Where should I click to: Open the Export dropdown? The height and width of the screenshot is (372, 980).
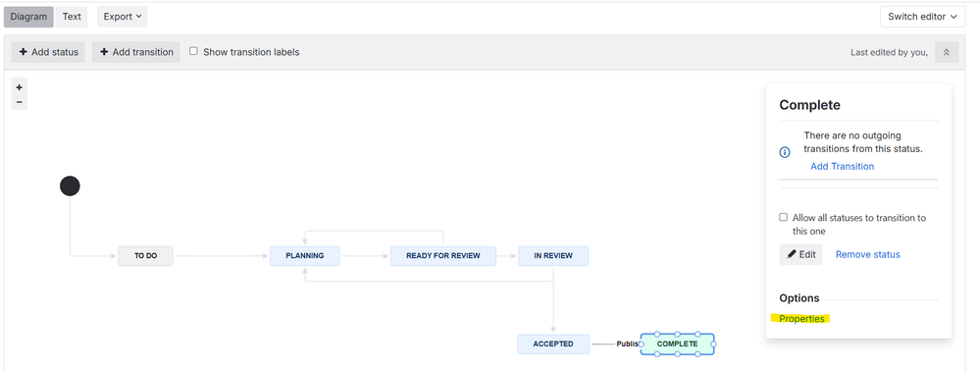tap(122, 17)
